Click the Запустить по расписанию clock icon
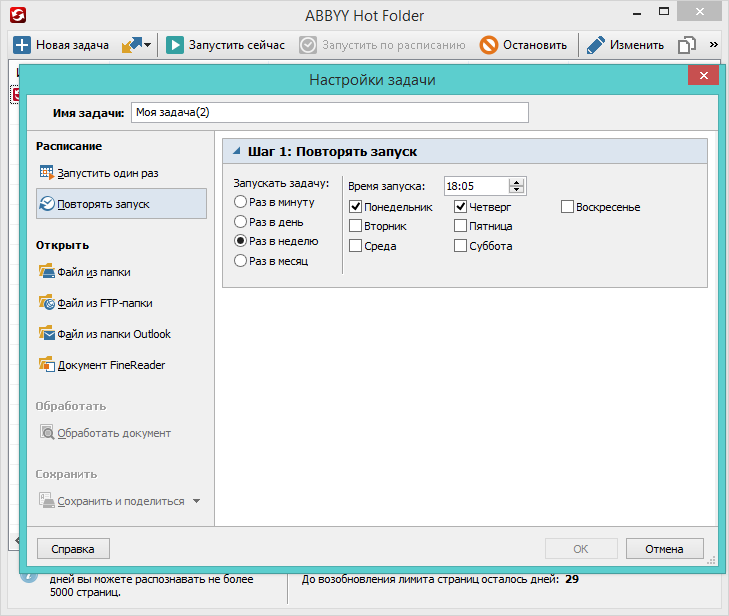The width and height of the screenshot is (729, 616). [x=308, y=45]
